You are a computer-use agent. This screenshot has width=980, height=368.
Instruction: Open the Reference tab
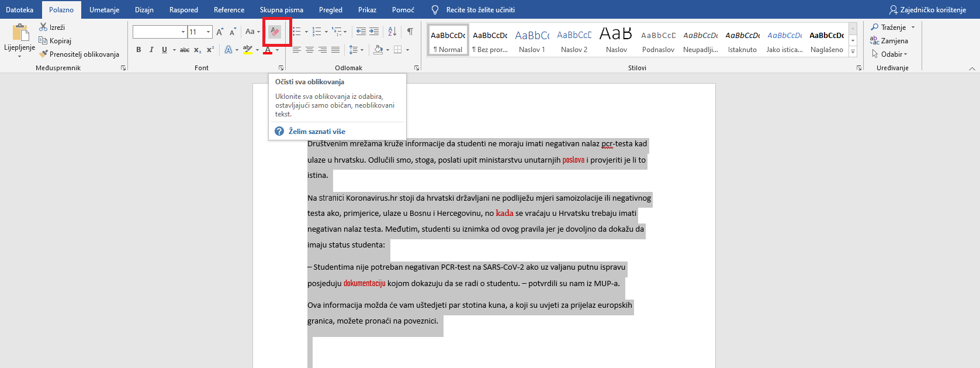(x=229, y=10)
